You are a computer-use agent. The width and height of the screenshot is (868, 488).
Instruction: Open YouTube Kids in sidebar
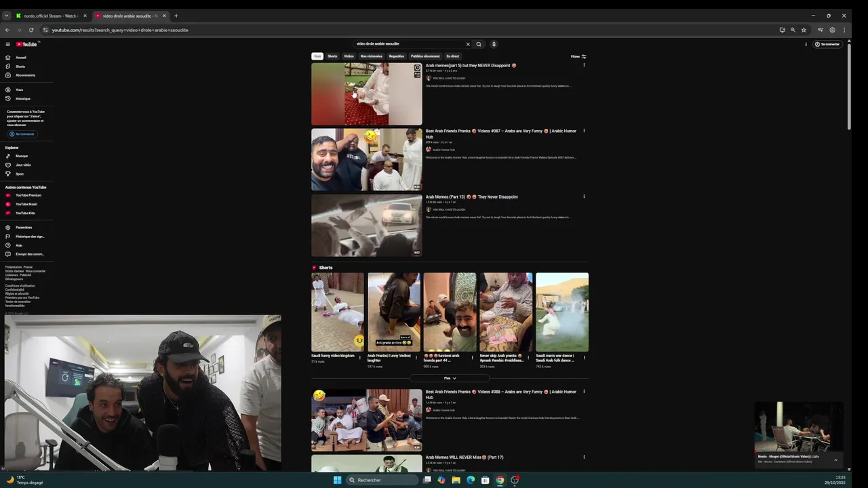(25, 213)
